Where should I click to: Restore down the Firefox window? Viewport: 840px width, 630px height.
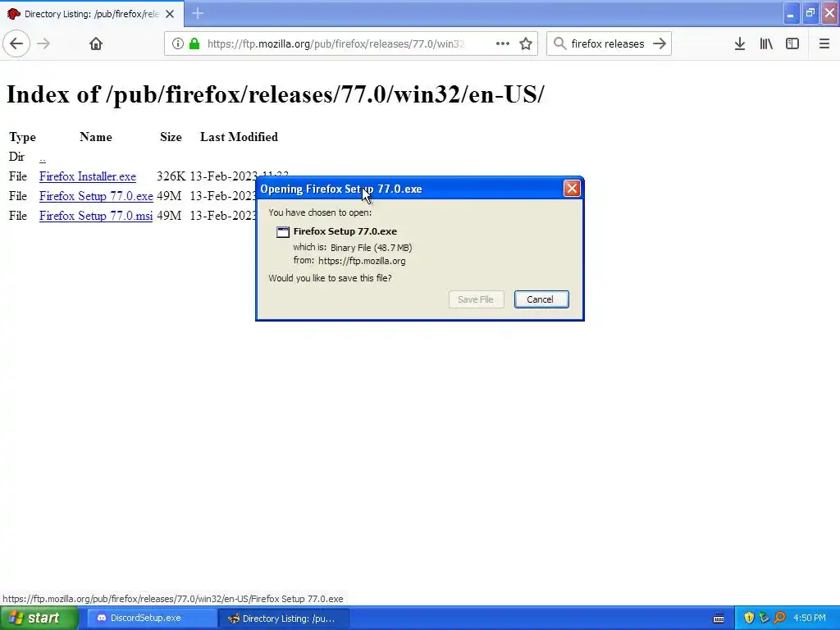[x=810, y=13]
